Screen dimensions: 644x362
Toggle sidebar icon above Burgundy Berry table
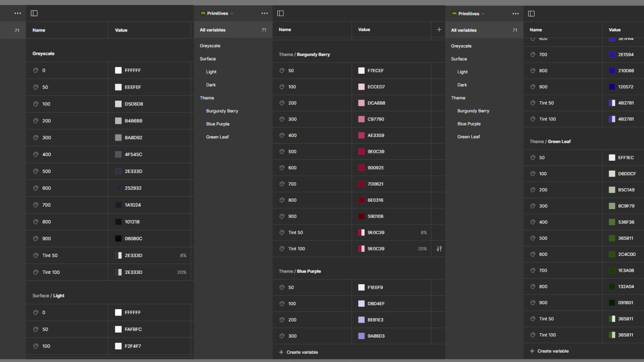(x=281, y=13)
